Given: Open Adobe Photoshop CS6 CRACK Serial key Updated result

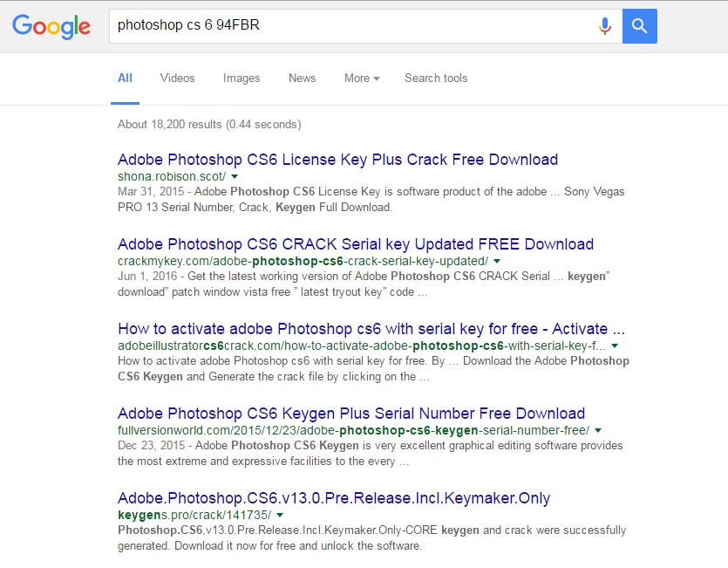Looking at the screenshot, I should pyautogui.click(x=356, y=244).
